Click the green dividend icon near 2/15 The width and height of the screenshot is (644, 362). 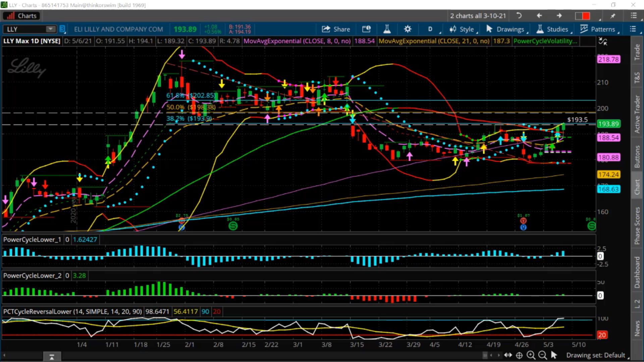click(233, 226)
